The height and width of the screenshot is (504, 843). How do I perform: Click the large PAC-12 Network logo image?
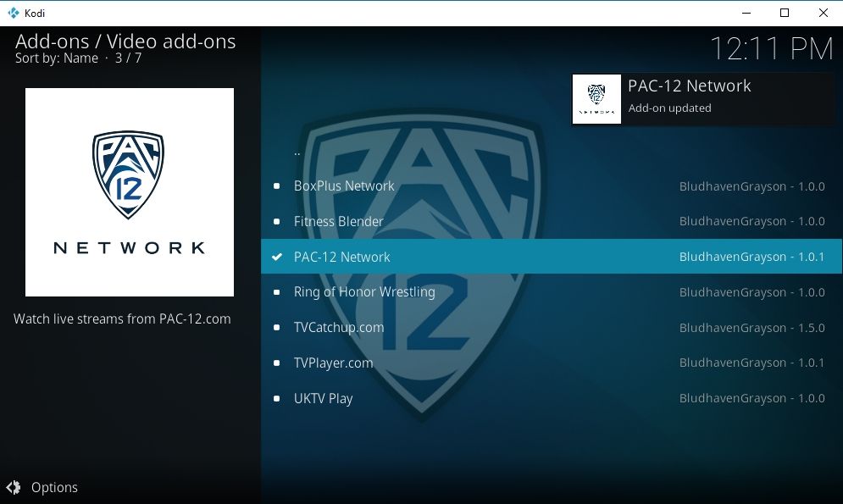click(130, 191)
